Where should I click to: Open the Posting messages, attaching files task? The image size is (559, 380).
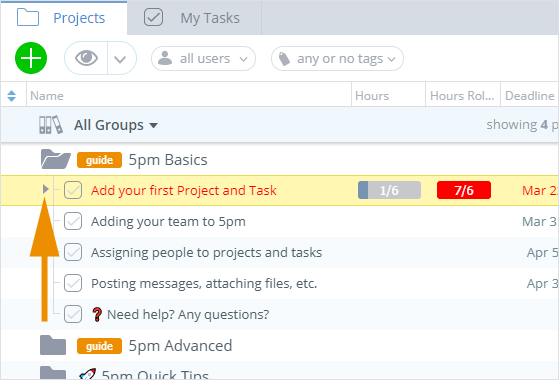point(204,284)
